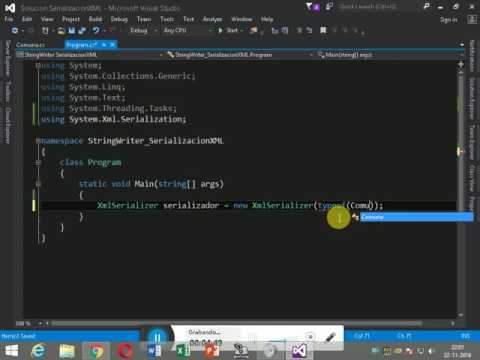Open the document list dropdown arrow

pyautogui.click(x=462, y=45)
